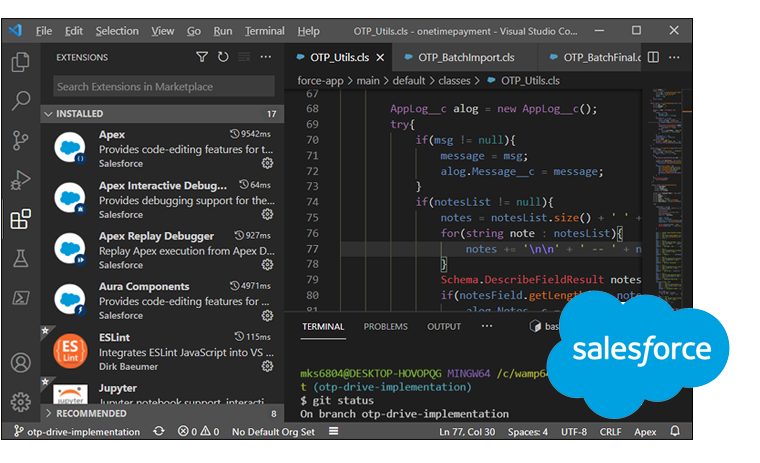Filter extensions with the funnel icon
This screenshot has height=463, width=760.
(202, 57)
